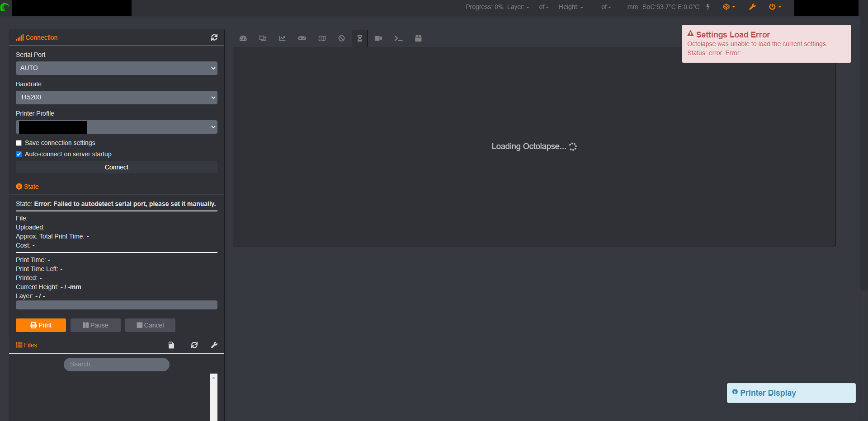The width and height of the screenshot is (868, 421).
Task: Collapse the Files panel header
Action: 27,345
